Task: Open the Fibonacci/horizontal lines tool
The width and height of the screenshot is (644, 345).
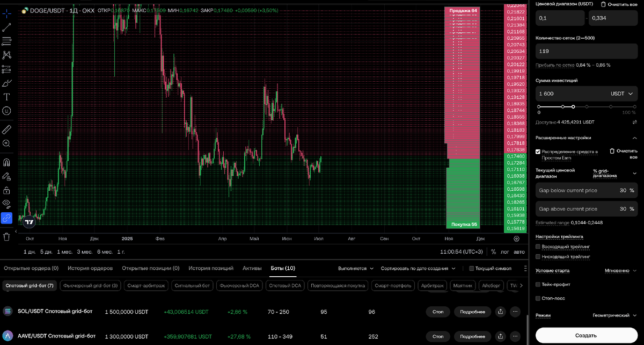Action: [x=6, y=40]
